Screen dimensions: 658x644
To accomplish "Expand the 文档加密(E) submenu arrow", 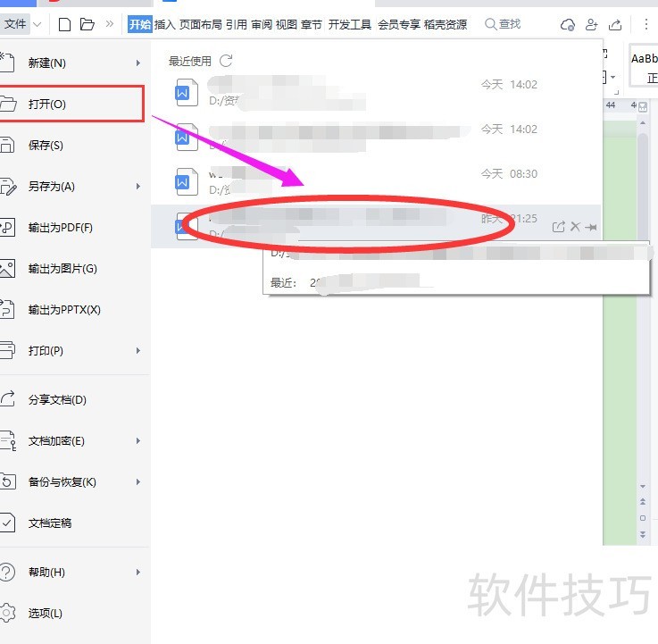I will coord(138,441).
